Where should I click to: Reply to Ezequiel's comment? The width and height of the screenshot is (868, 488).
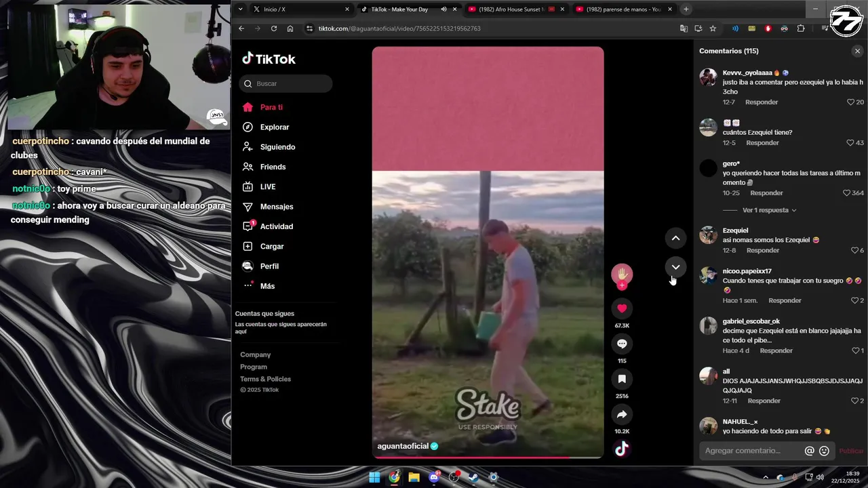point(762,250)
